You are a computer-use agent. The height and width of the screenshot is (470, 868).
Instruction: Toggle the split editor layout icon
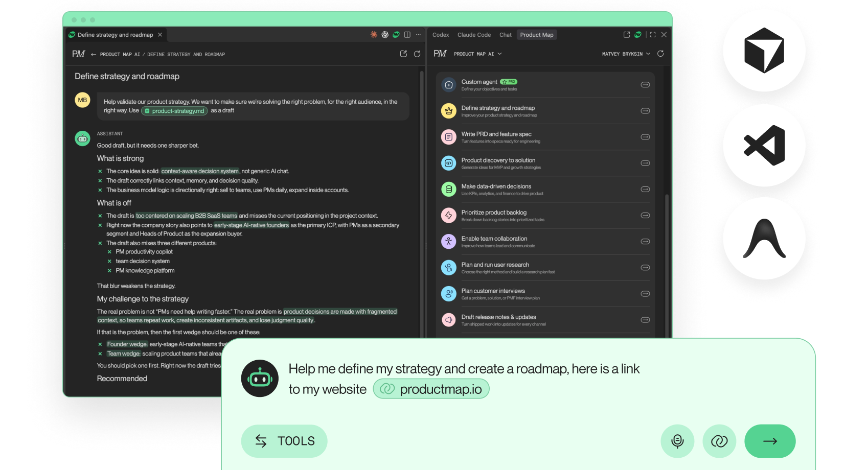(407, 35)
